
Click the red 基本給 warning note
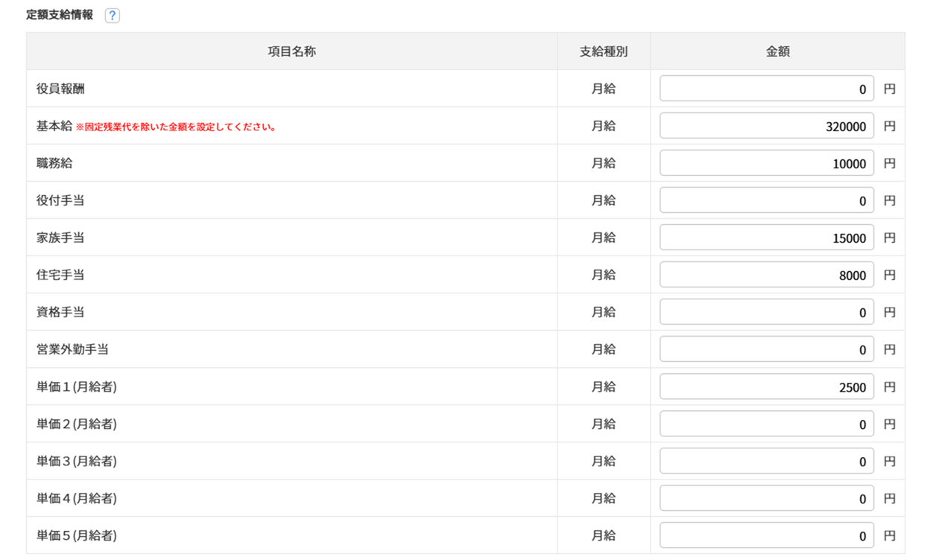177,127
